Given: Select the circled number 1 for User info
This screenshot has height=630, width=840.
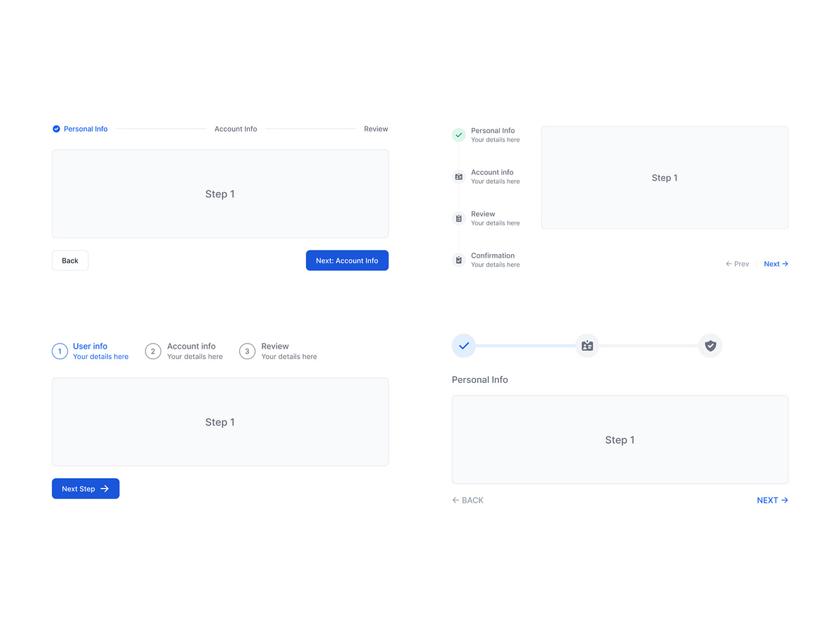Looking at the screenshot, I should pos(59,351).
